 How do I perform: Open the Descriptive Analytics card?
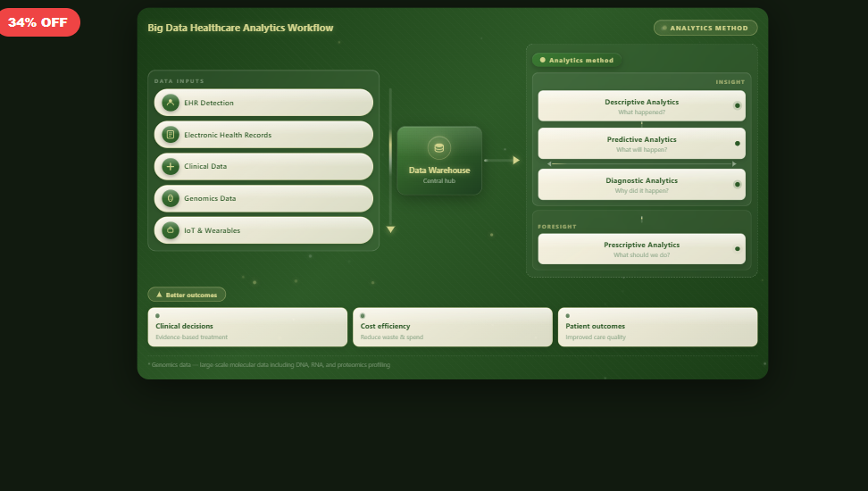tap(641, 105)
